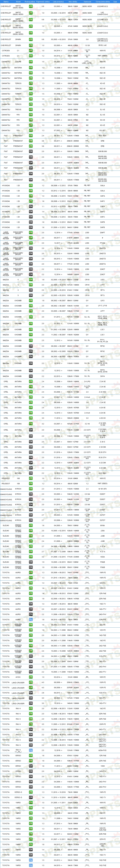Click the engine code 'K3-VET' cell
The image size is (120, 868).
coord(103,130)
